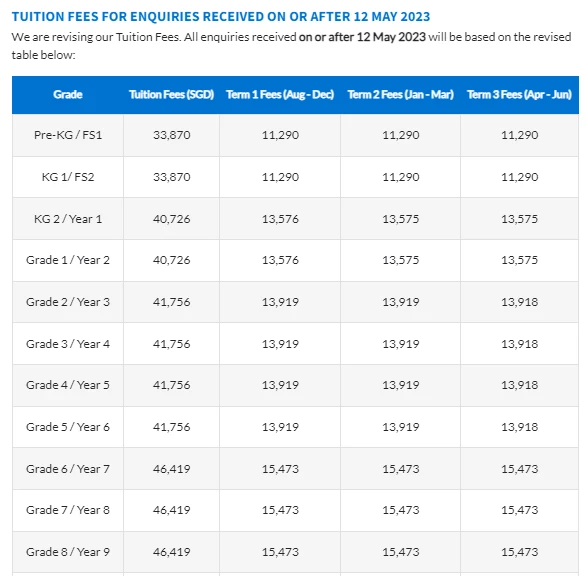Click the Term 2 Fees (Jan - Mar) header
Image resolution: width=586 pixels, height=576 pixels.
pyautogui.click(x=400, y=95)
